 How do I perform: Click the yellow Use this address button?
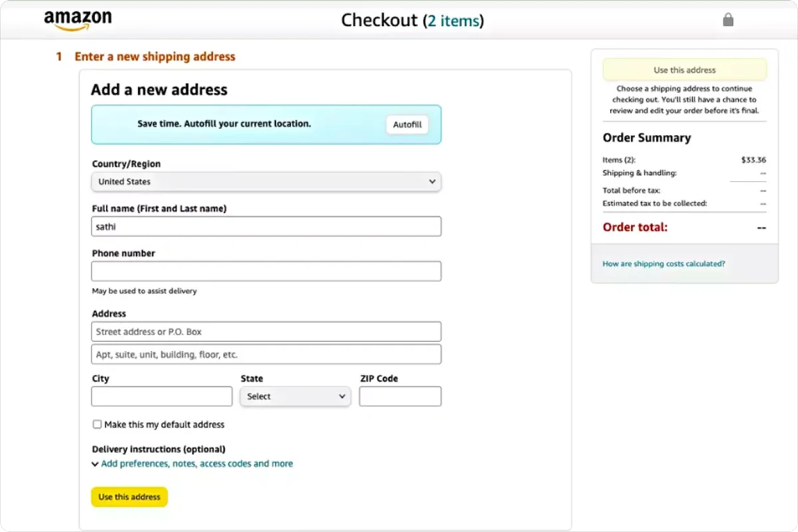point(129,497)
